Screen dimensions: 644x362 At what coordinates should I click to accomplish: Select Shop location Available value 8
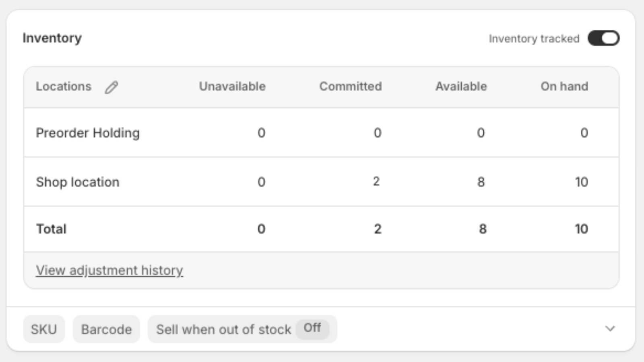(x=481, y=182)
